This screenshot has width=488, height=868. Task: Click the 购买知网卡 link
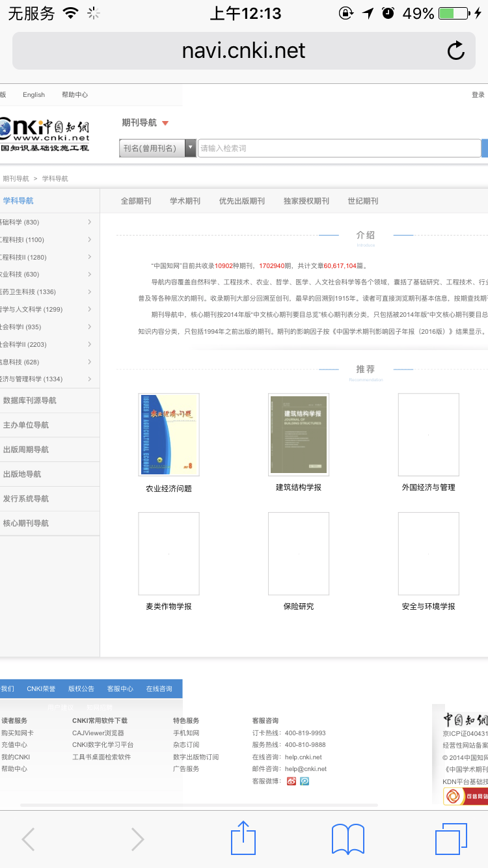pyautogui.click(x=18, y=733)
